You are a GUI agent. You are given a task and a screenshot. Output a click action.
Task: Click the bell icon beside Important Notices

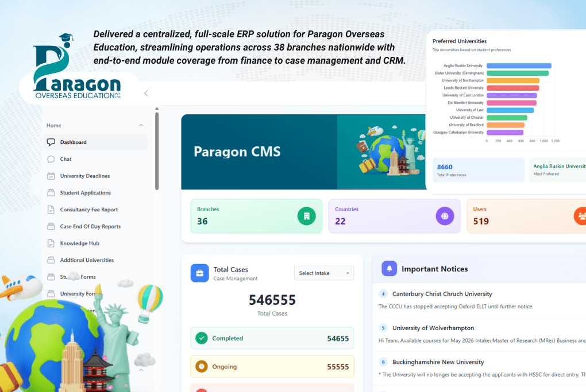point(389,268)
